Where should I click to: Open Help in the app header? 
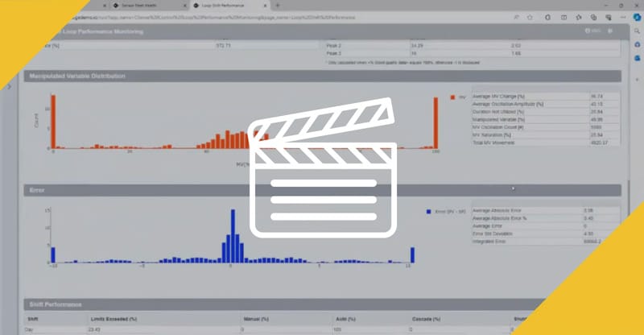592,31
